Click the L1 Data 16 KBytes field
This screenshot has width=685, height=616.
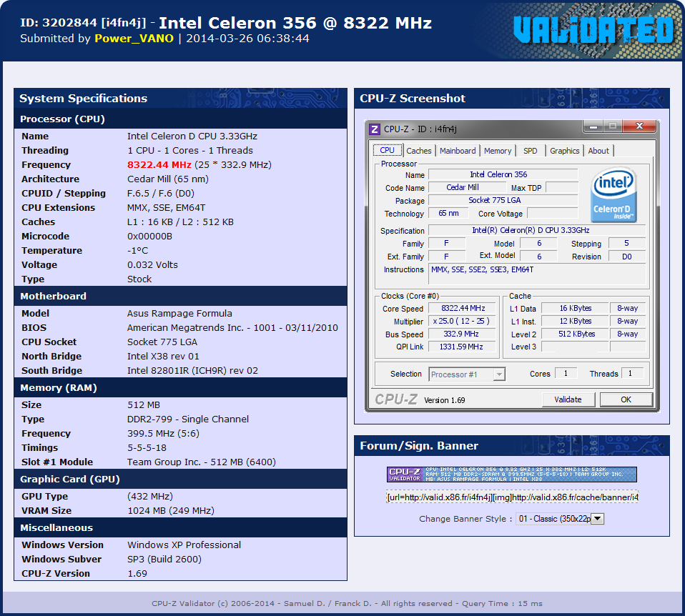tap(576, 308)
